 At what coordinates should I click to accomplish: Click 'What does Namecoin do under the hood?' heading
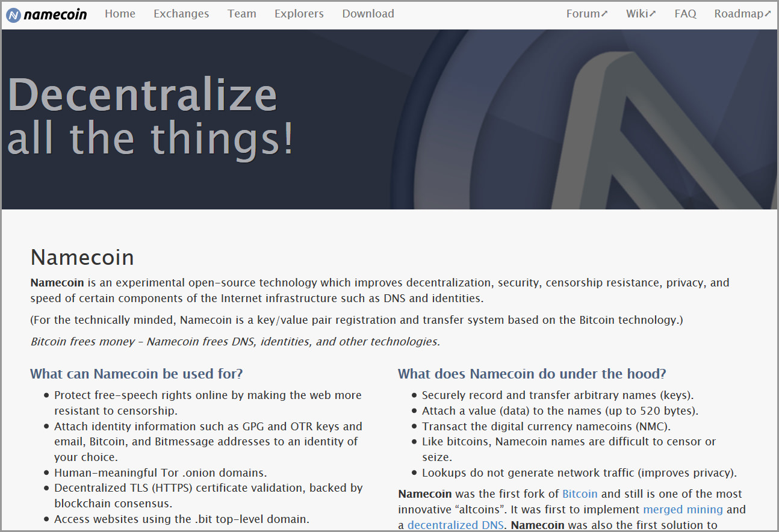pyautogui.click(x=532, y=374)
